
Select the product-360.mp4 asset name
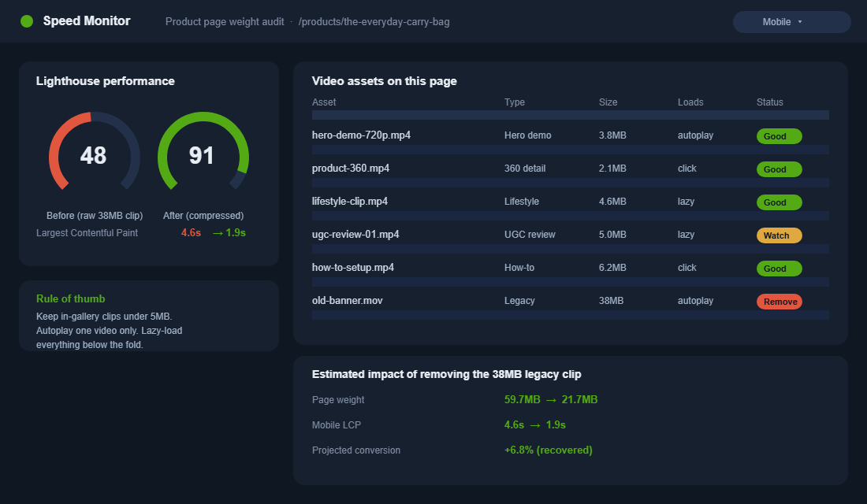351,169
